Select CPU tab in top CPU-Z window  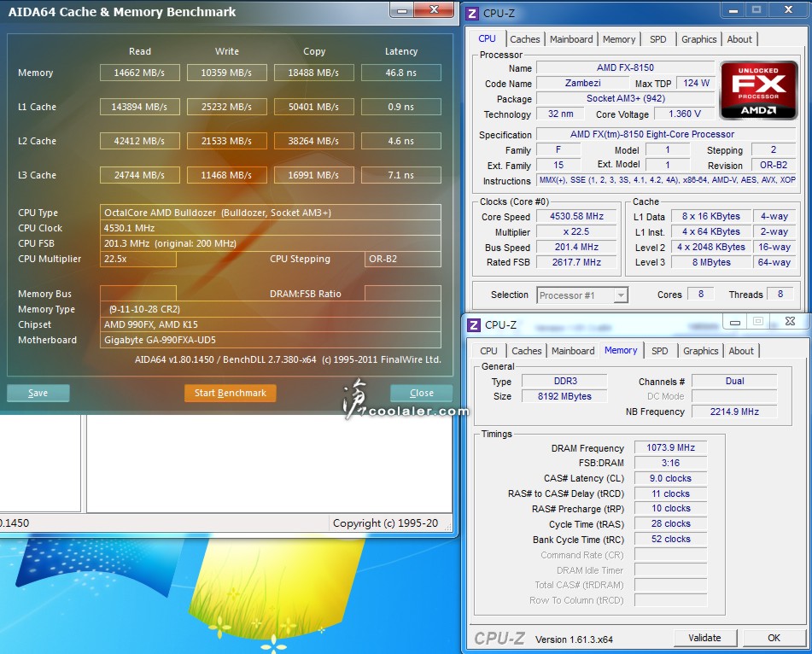[487, 38]
